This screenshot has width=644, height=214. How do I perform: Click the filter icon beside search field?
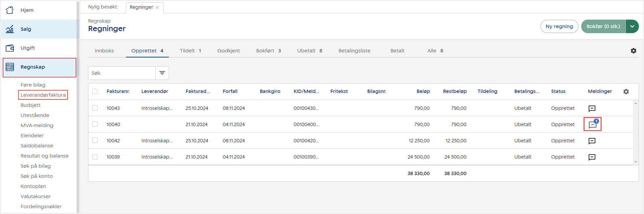[162, 73]
